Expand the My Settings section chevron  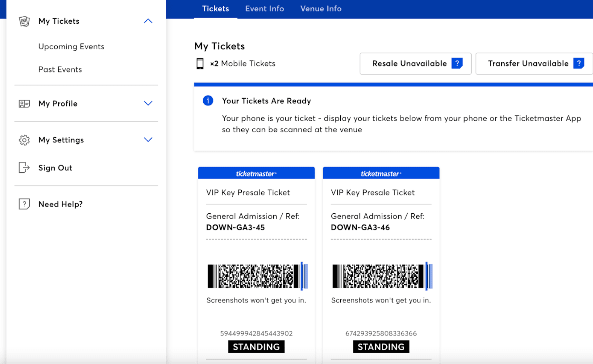(x=148, y=140)
